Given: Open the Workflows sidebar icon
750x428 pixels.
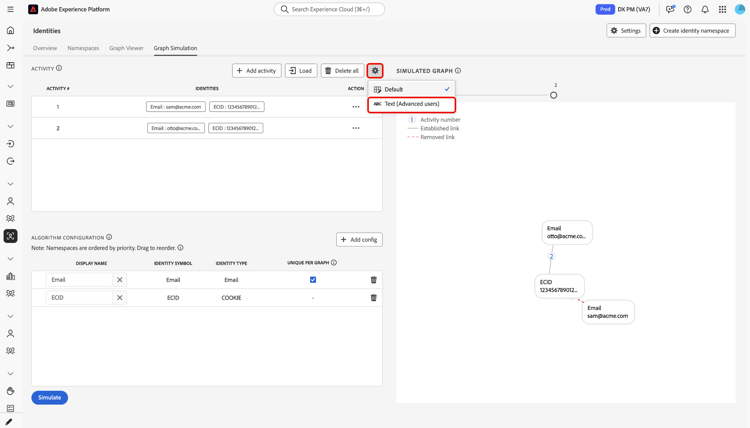Looking at the screenshot, I should (11, 48).
